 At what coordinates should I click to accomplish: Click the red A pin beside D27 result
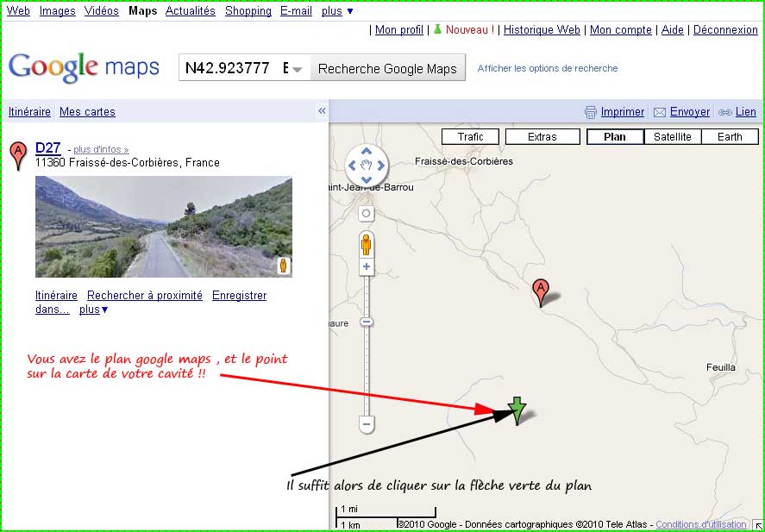[18, 155]
